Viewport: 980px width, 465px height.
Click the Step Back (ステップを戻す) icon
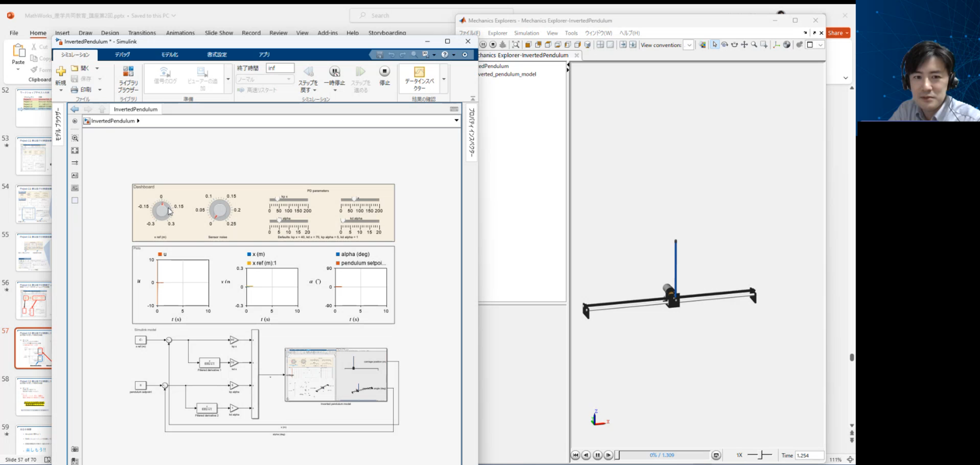308,72
